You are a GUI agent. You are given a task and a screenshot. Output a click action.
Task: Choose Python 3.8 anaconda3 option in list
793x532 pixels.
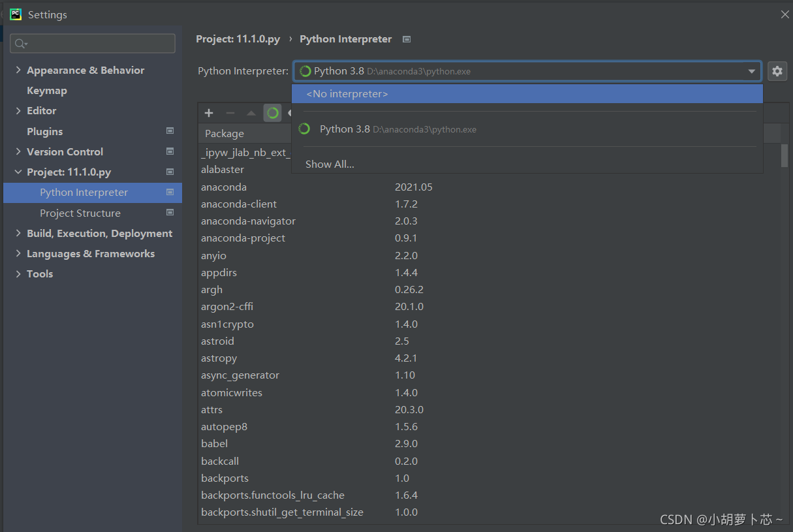point(527,129)
